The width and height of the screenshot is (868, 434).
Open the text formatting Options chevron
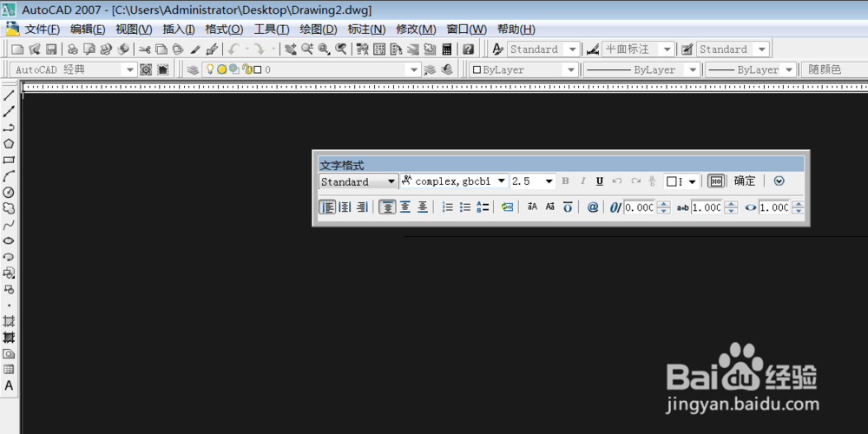pos(779,181)
